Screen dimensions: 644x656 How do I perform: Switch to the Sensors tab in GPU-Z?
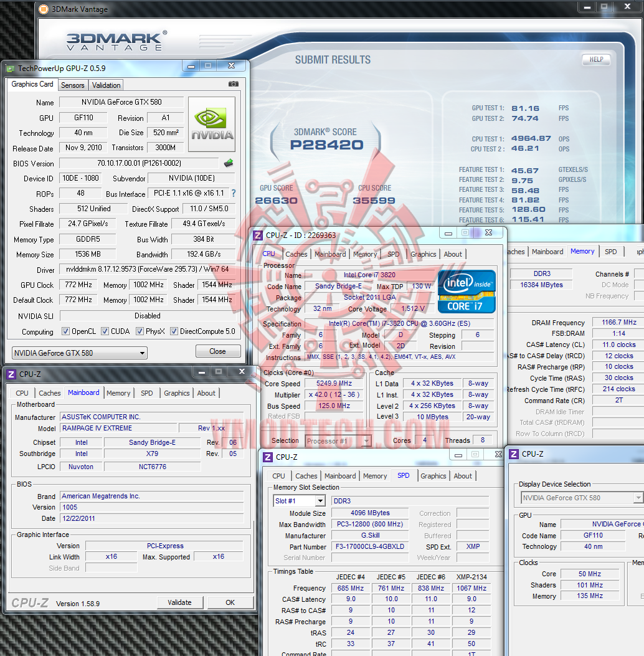point(73,85)
